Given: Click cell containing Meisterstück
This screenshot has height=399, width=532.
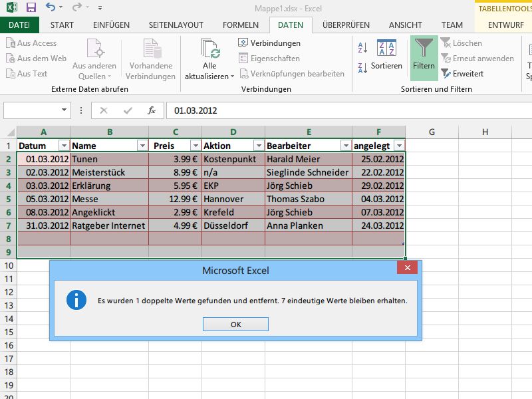Looking at the screenshot, I should point(109,172).
